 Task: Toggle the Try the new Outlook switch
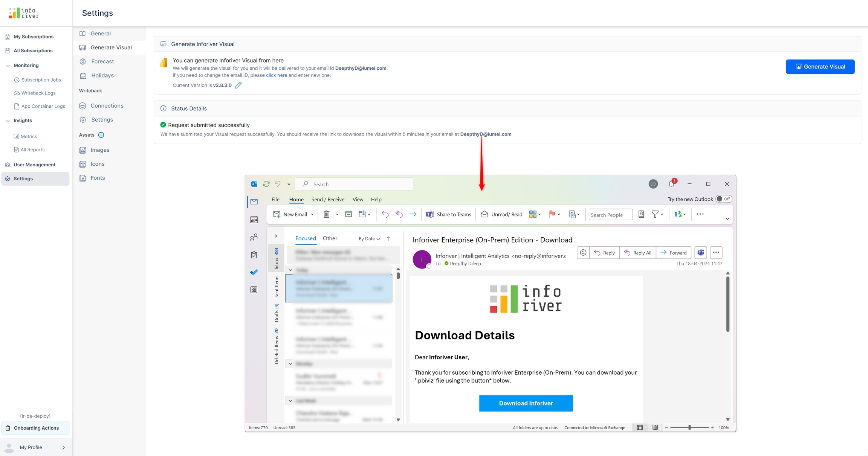tap(723, 199)
